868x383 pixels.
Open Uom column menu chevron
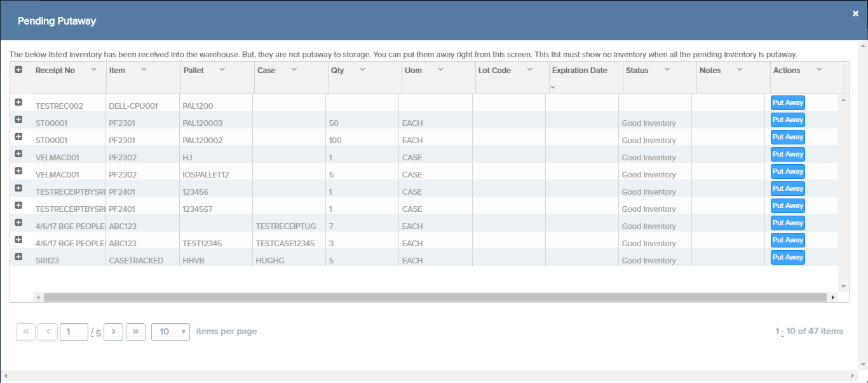click(440, 69)
